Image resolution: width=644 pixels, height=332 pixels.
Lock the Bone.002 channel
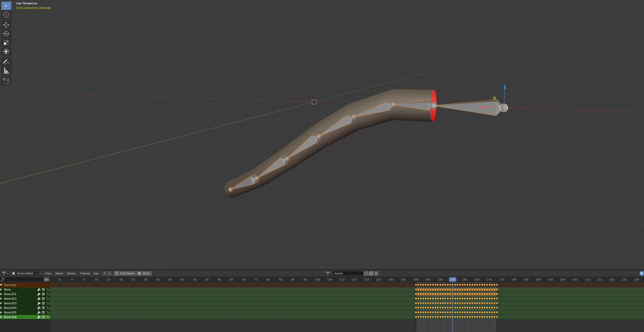coord(48,299)
